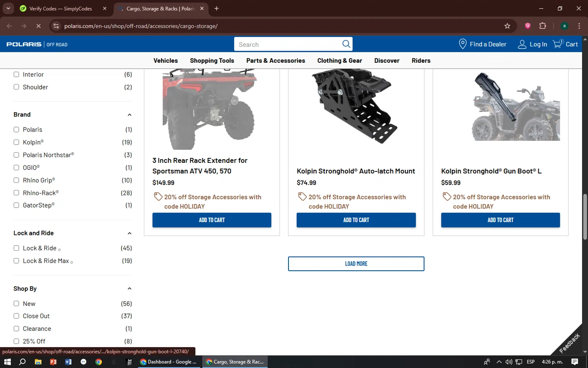Open Clothing & Gear menu

[339, 60]
